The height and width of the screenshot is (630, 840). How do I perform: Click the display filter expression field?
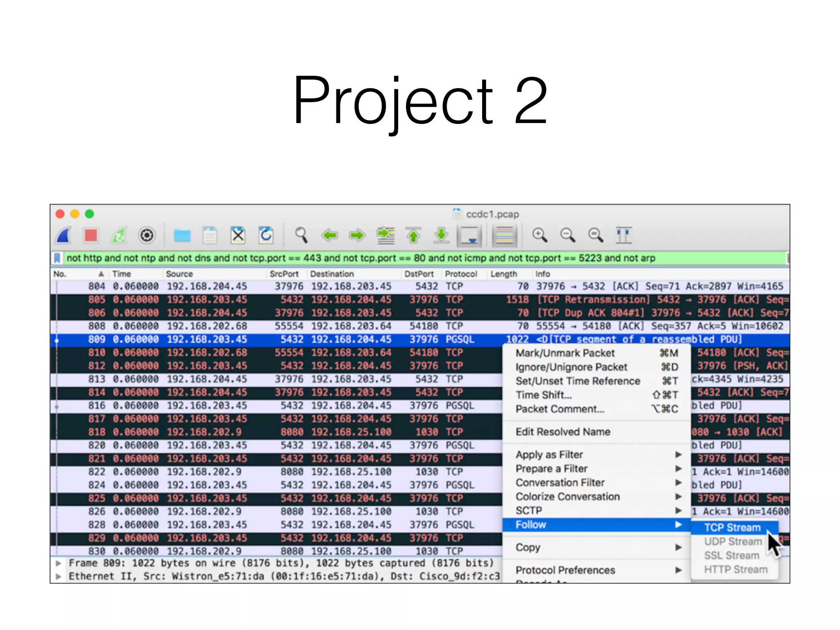coord(425,258)
